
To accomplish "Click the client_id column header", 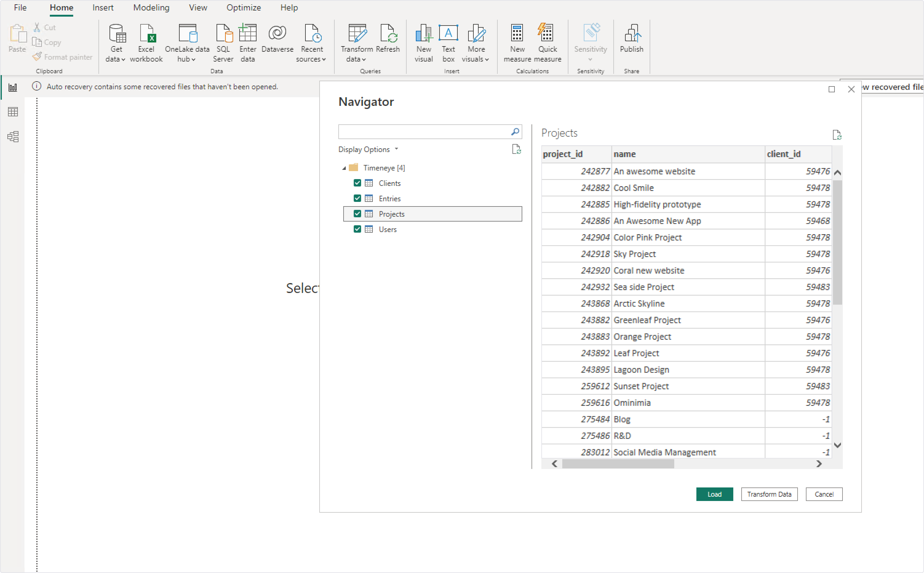I will [x=798, y=154].
